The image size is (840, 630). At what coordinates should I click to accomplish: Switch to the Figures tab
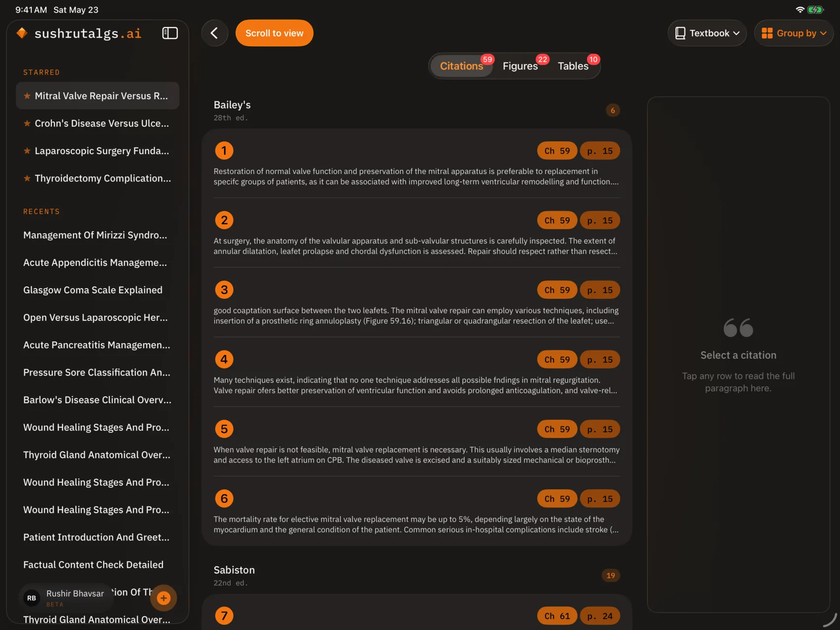coord(520,66)
